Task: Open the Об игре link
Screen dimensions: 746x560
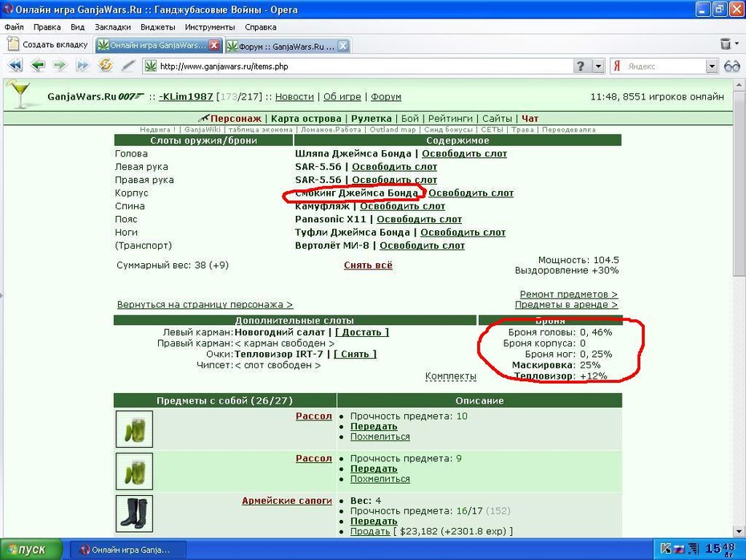Action: [342, 96]
